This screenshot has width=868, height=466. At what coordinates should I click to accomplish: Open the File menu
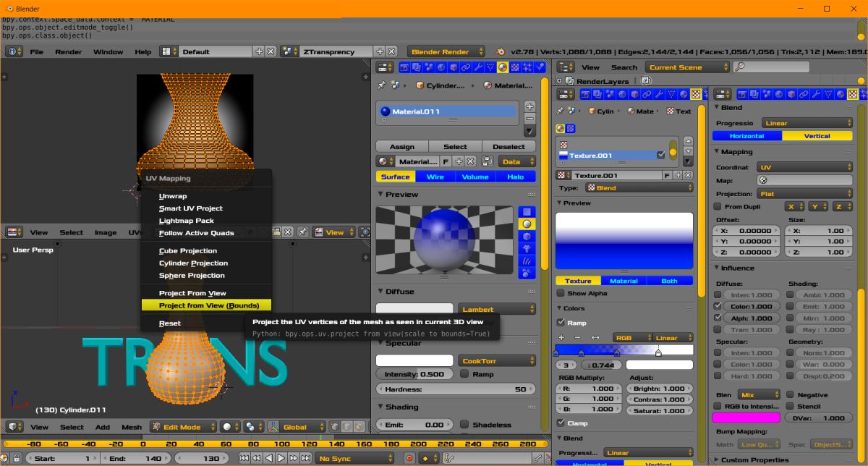tap(36, 52)
